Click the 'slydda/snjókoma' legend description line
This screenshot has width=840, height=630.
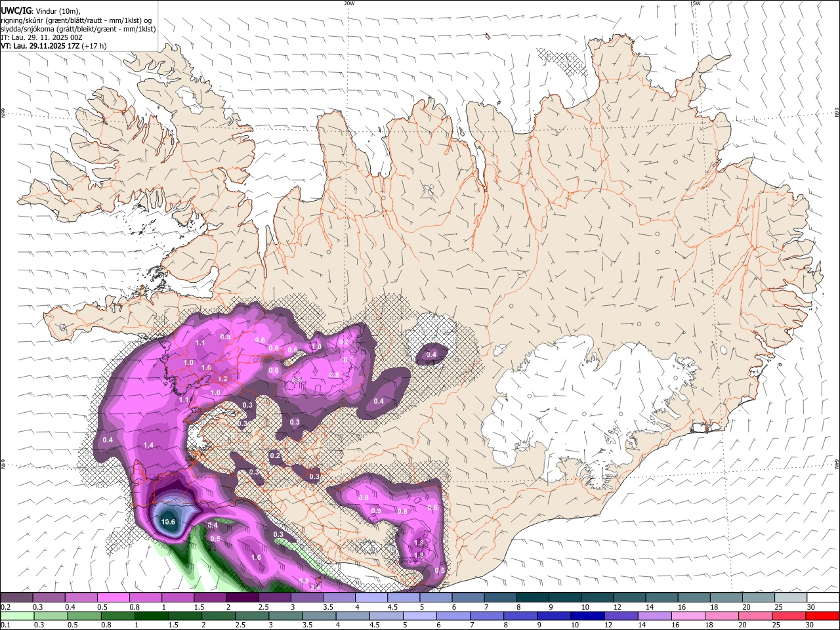(x=77, y=29)
